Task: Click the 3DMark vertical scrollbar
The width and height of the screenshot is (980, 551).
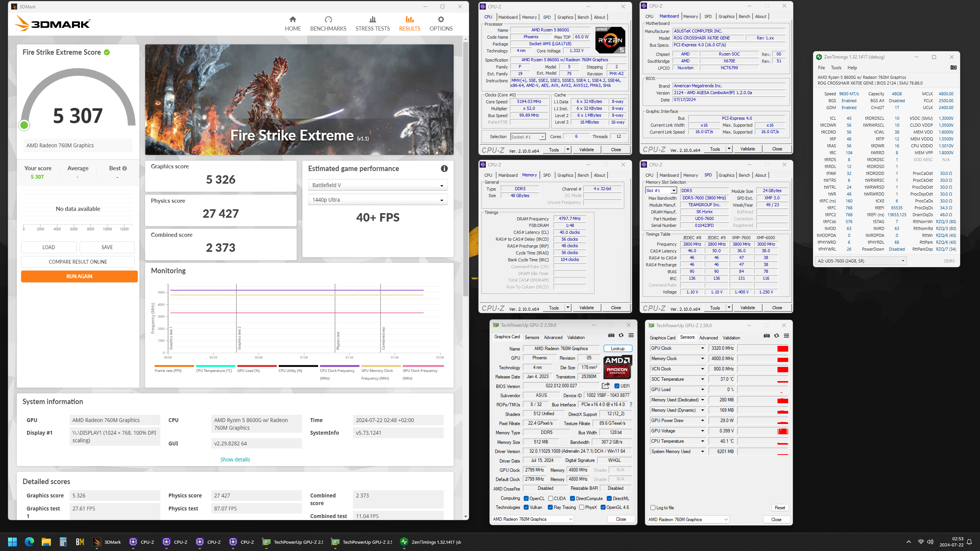Action: 465,168
